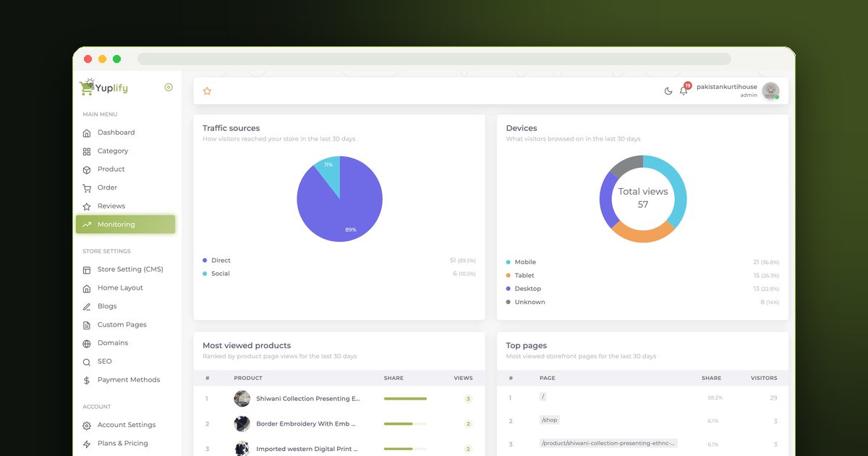Click the Yuplify shopping cart logo
Viewport: 868px width, 456px height.
pos(104,88)
